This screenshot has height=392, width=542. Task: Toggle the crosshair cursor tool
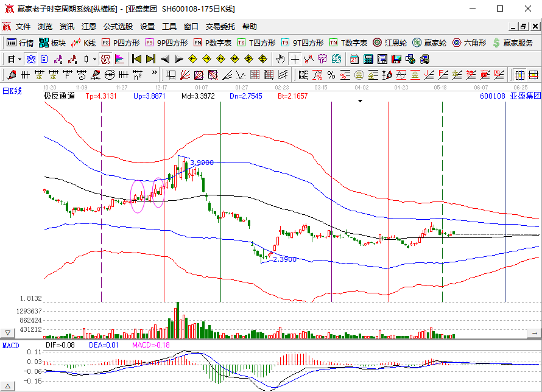[x=295, y=60]
